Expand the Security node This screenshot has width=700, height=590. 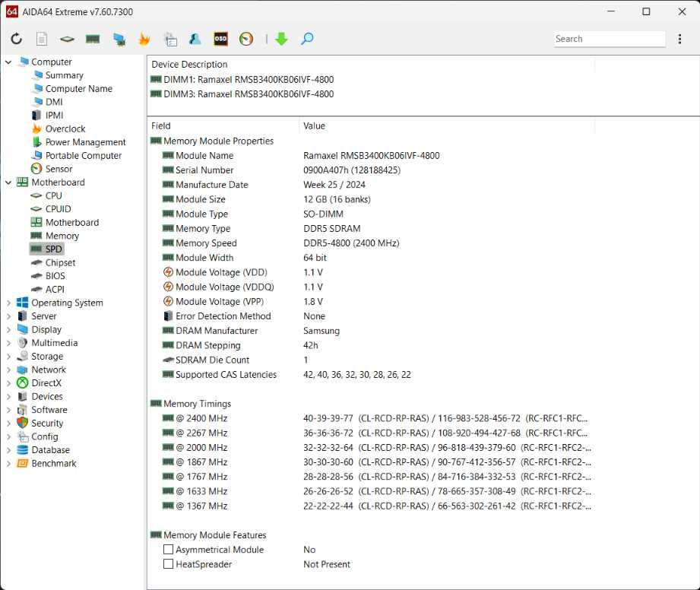(x=8, y=423)
